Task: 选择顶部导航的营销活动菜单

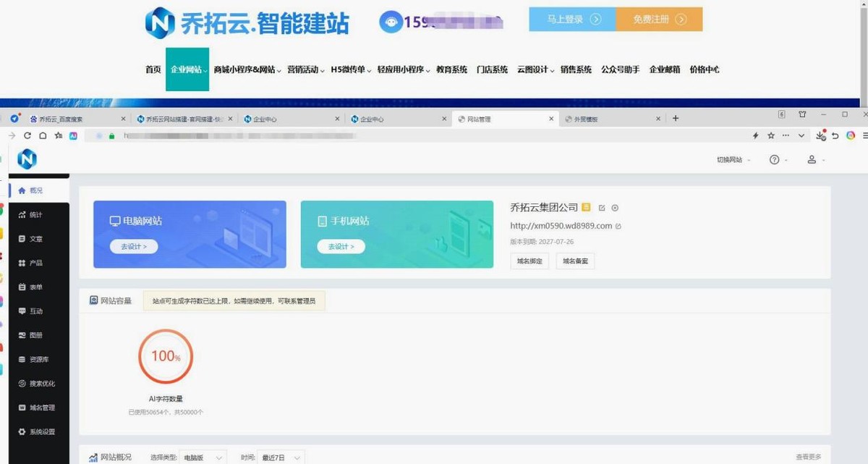Action: point(302,69)
